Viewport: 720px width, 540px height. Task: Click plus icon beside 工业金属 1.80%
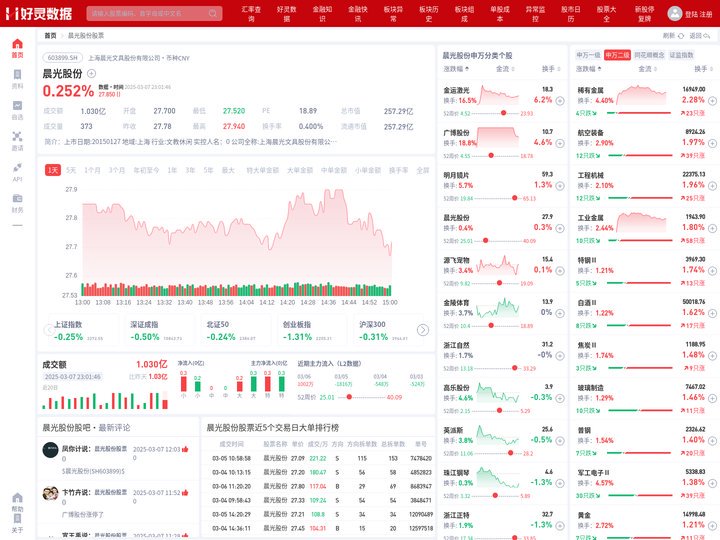click(x=712, y=228)
